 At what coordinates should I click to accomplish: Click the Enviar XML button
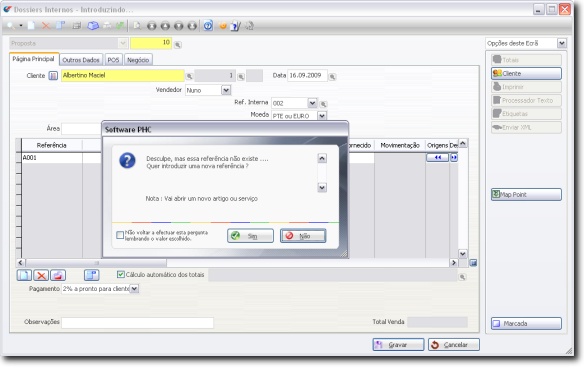(x=526, y=127)
